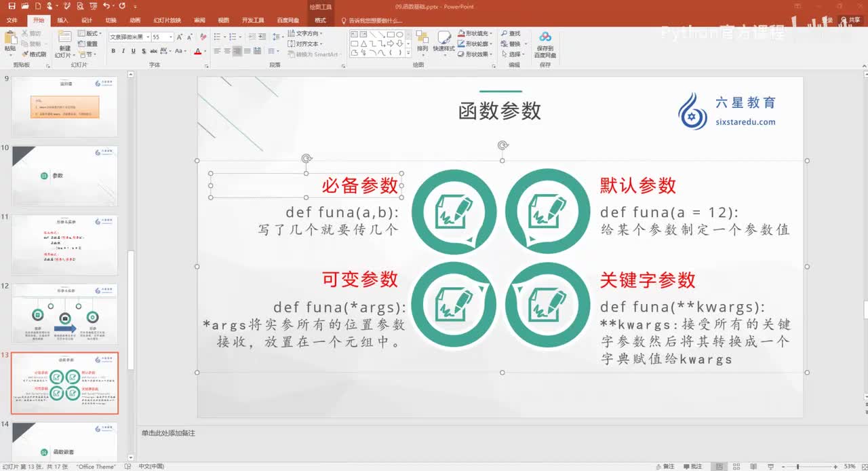Image resolution: width=868 pixels, height=471 pixels.
Task: Open the Line Spacing dropdown
Action: 277,37
